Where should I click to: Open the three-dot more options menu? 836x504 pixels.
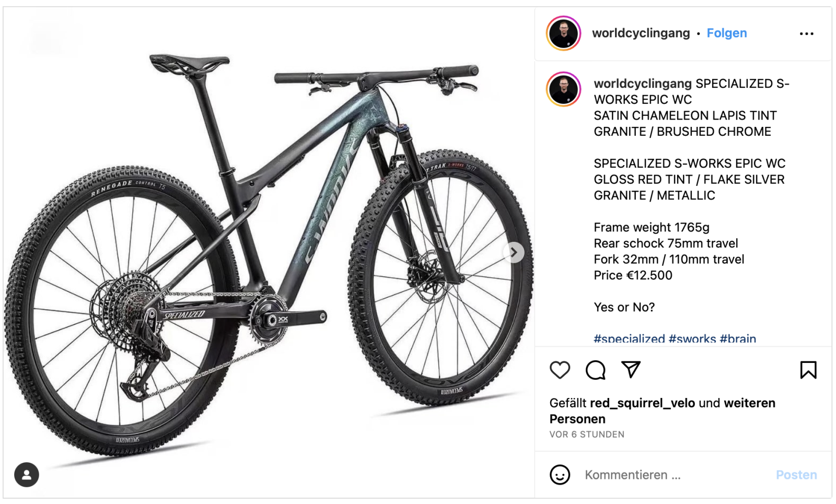tap(806, 33)
